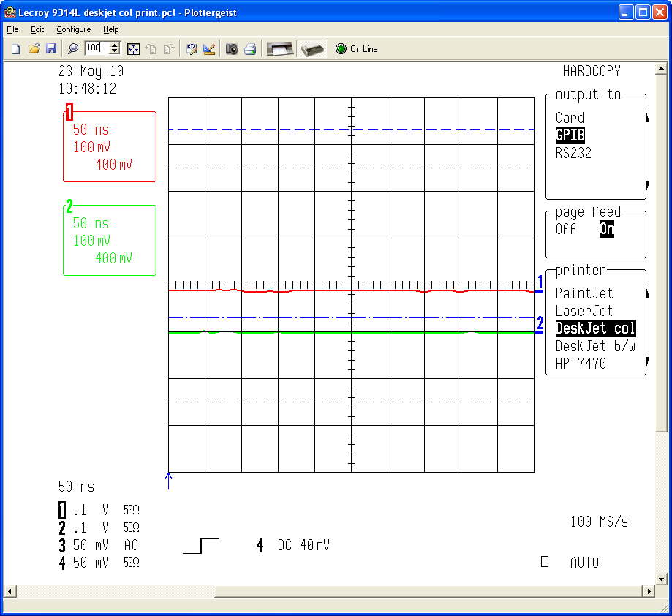
Task: Click the zoom percentage input field
Action: pos(98,48)
